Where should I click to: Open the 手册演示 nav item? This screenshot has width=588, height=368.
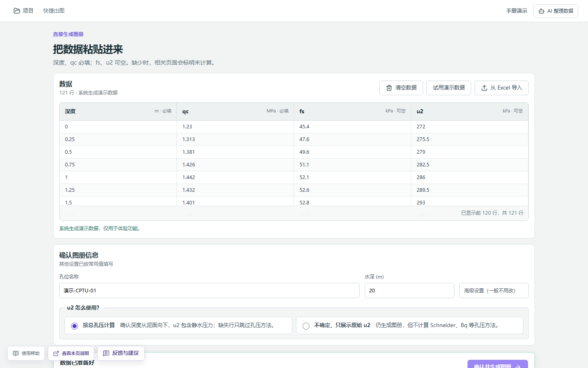[x=517, y=11]
